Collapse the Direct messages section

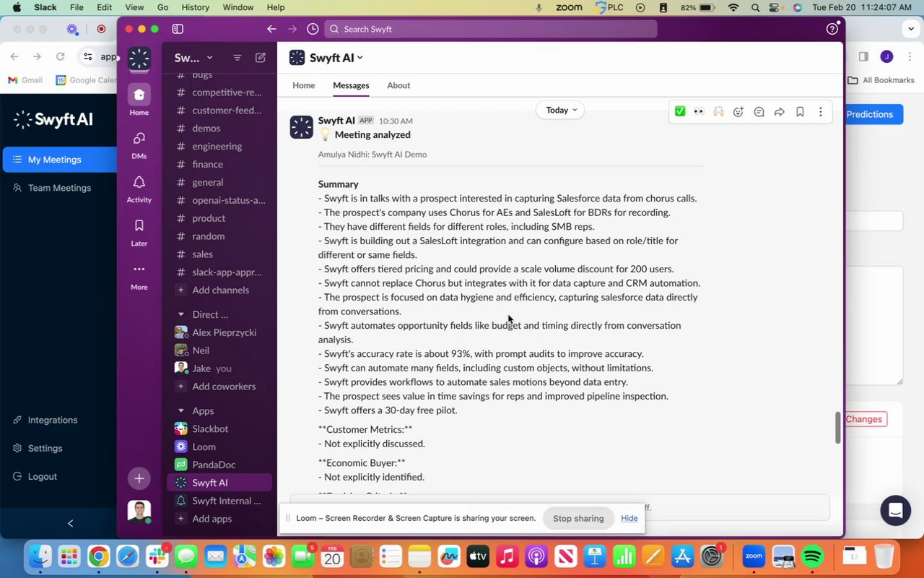click(x=181, y=315)
